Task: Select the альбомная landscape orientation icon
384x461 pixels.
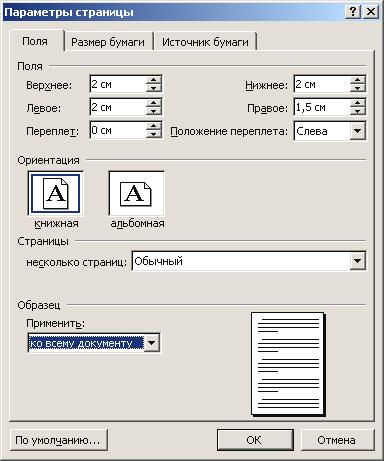Action: [136, 194]
